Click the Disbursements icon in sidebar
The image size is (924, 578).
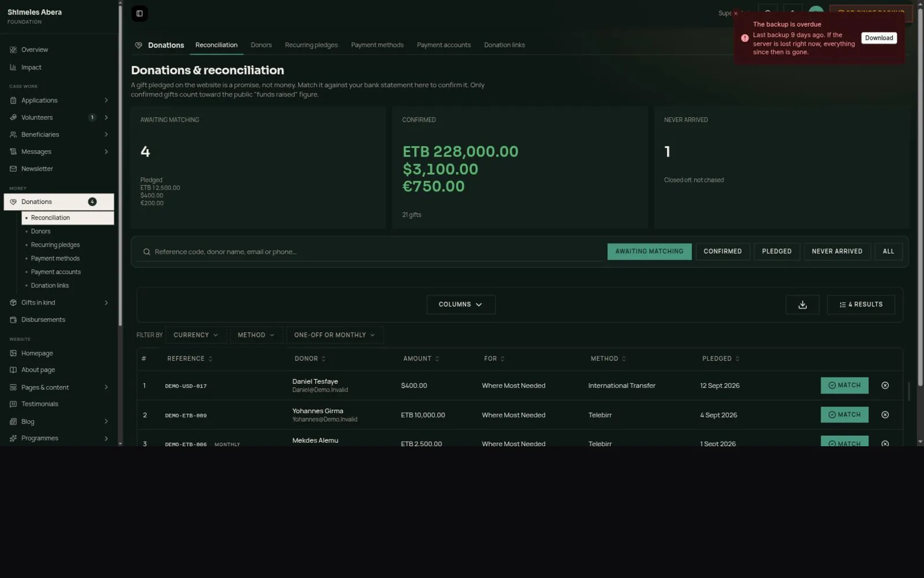coord(13,320)
